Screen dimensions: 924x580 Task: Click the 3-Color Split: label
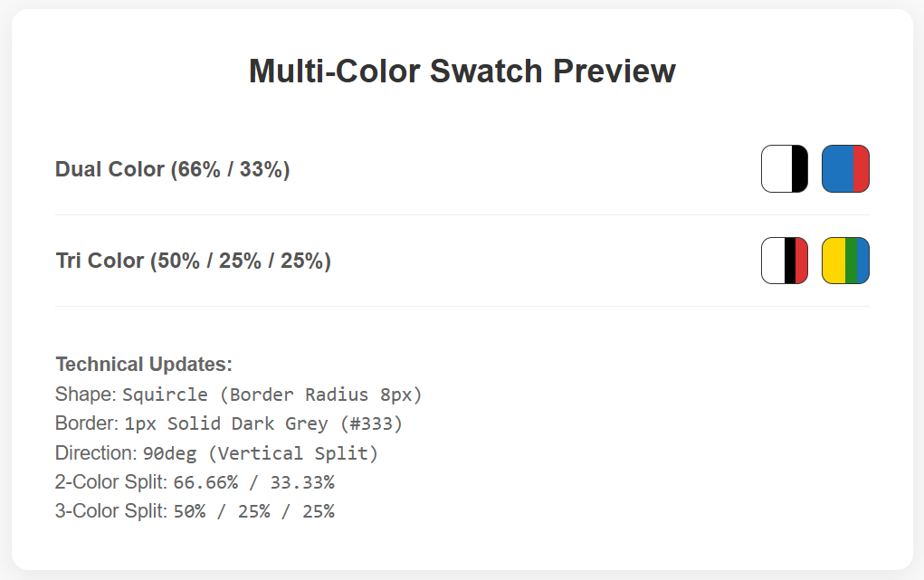(111, 511)
